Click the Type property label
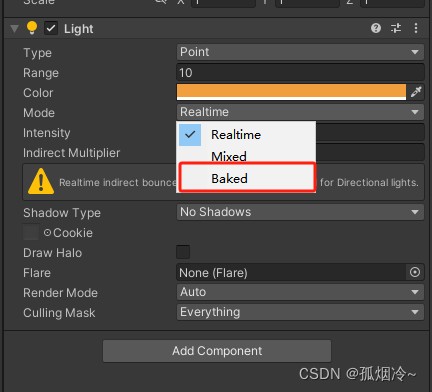432x392 pixels. tap(37, 53)
